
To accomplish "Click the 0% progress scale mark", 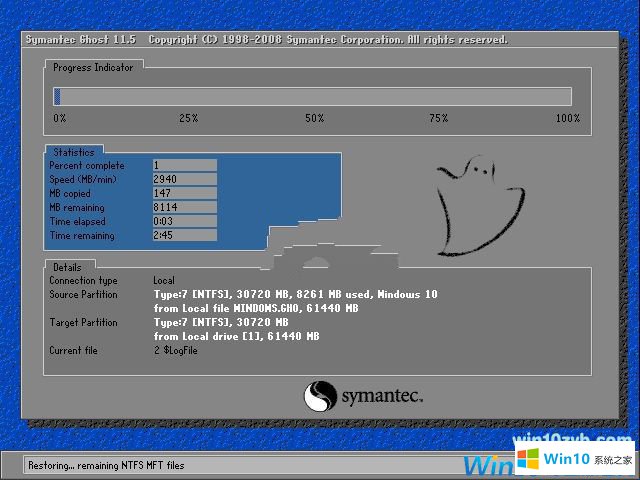I will pyautogui.click(x=60, y=118).
